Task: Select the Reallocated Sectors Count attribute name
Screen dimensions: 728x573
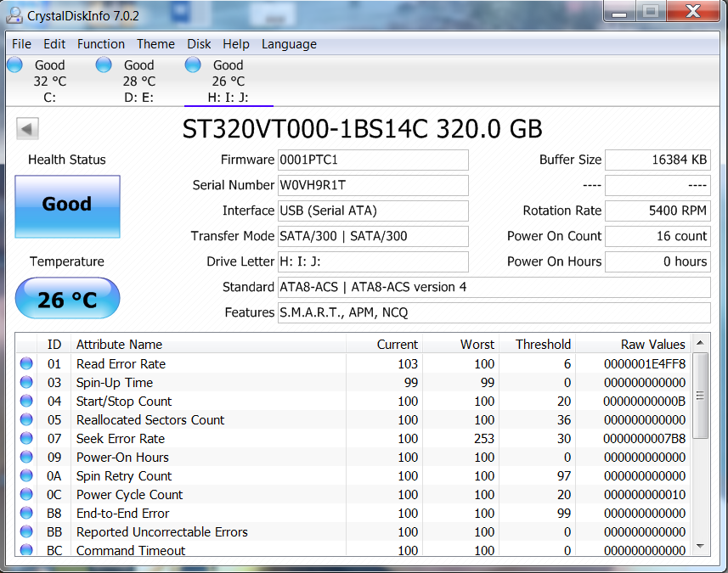Action: (x=150, y=420)
